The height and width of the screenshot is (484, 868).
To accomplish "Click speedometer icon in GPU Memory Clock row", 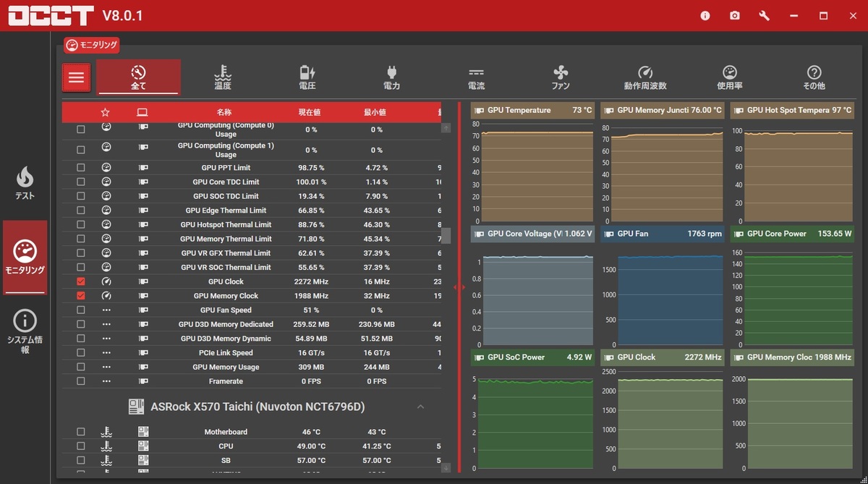I will [106, 296].
